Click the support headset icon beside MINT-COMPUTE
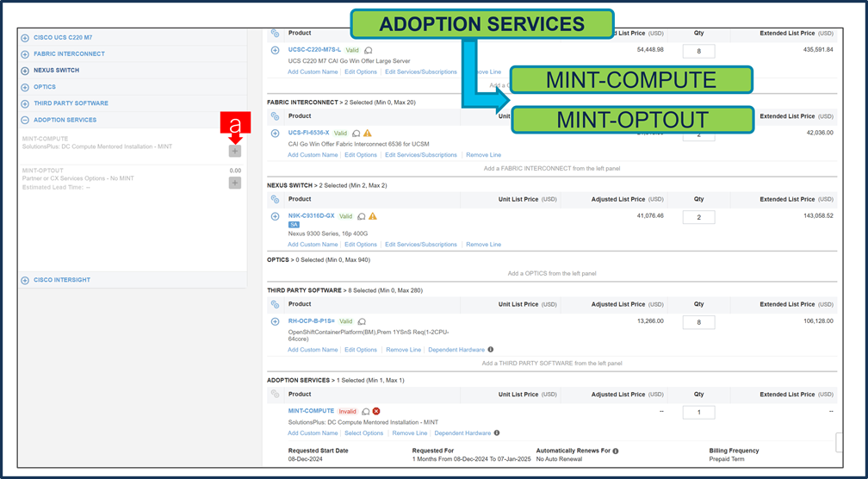The width and height of the screenshot is (868, 479). pos(365,412)
